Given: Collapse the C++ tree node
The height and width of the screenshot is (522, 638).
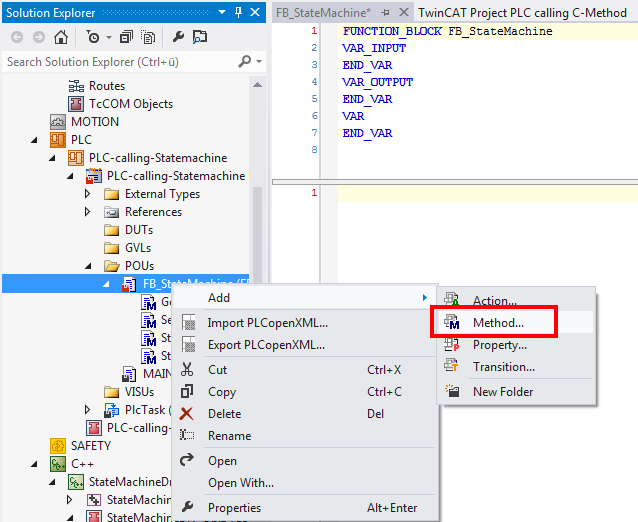Looking at the screenshot, I should [x=34, y=464].
